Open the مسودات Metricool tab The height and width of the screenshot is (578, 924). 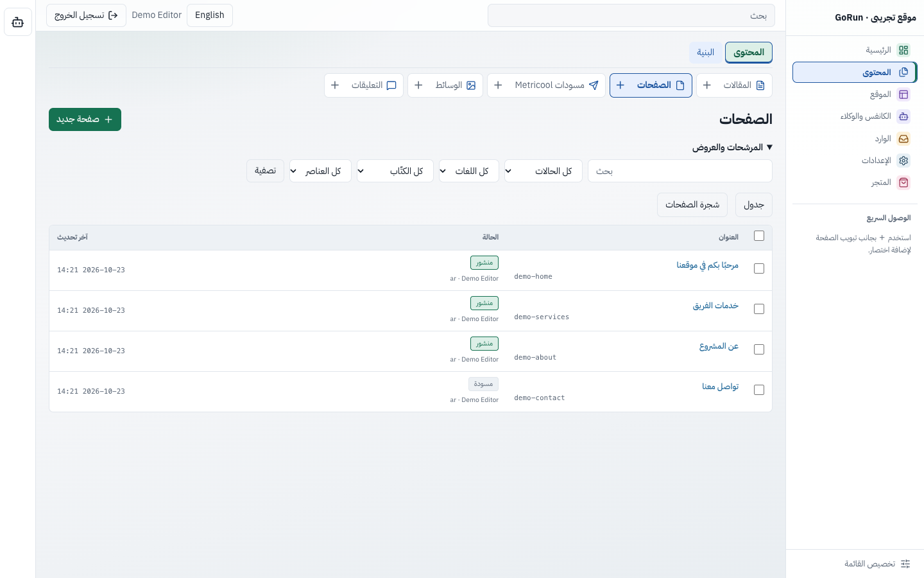click(x=556, y=85)
